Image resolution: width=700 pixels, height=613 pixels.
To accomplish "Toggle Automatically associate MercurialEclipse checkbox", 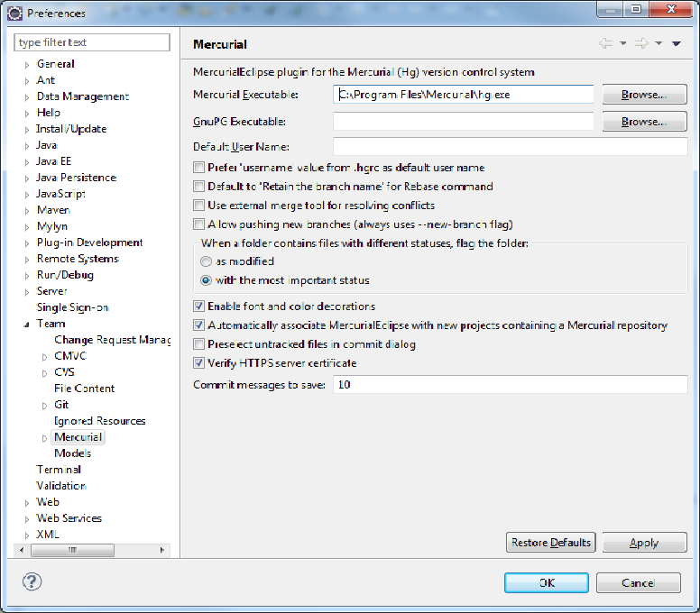I will 198,325.
